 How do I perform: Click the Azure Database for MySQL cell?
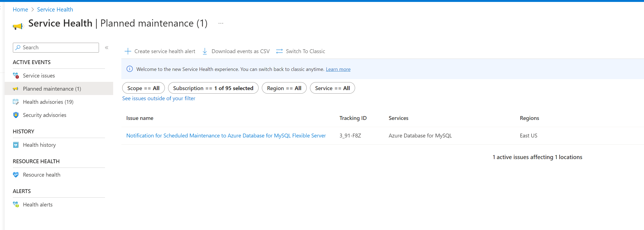[420, 136]
